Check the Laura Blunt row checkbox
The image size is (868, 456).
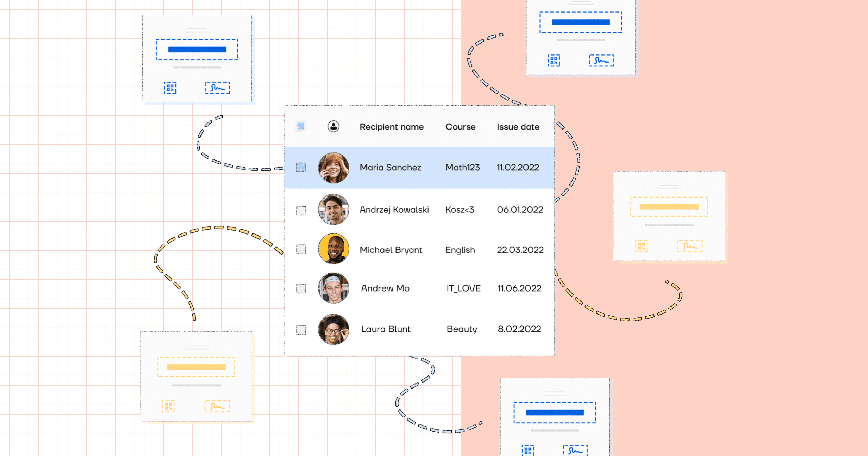[301, 330]
